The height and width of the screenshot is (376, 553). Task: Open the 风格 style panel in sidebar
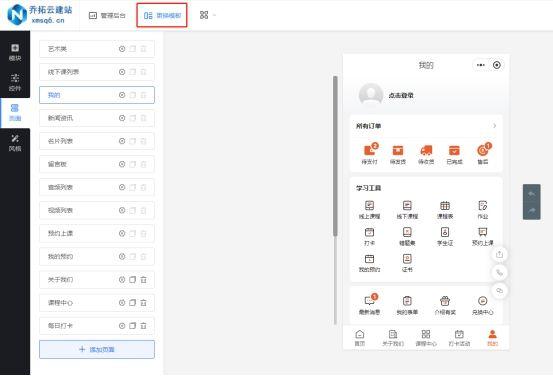pos(15,142)
